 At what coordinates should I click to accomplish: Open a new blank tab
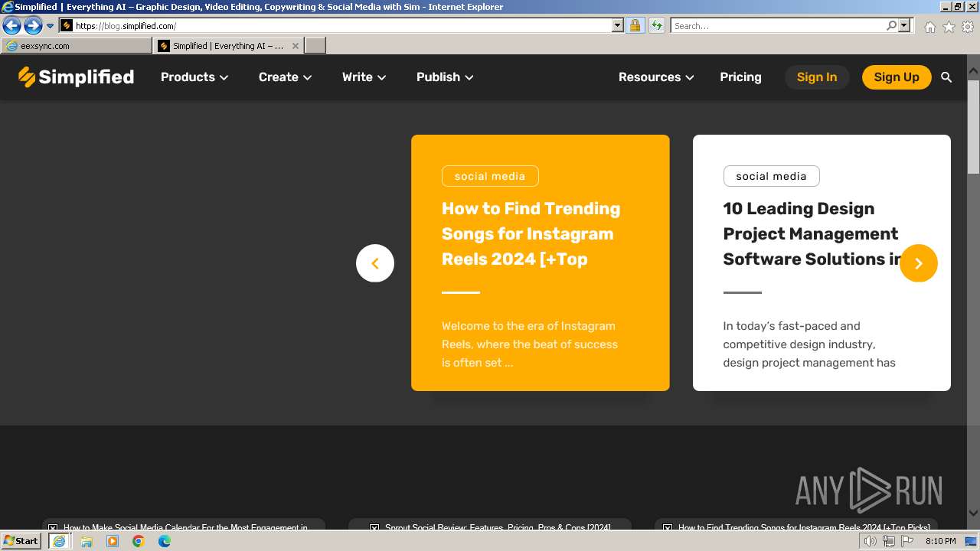[315, 46]
